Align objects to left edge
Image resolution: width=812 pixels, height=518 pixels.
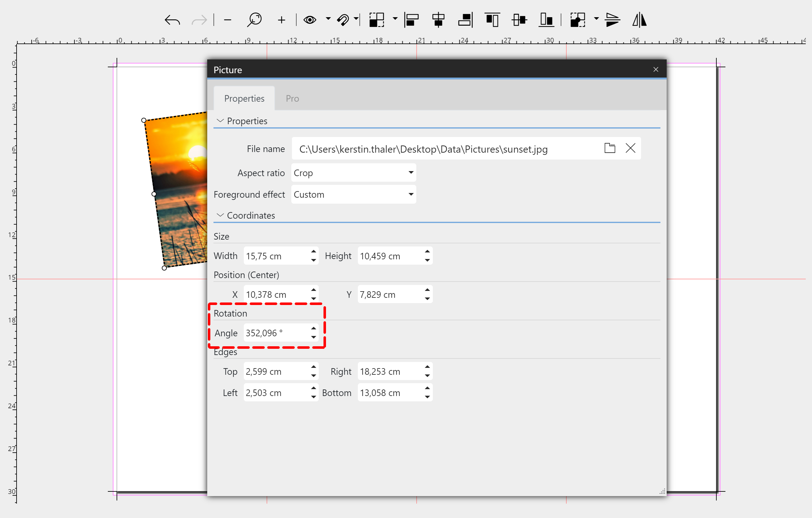(412, 20)
